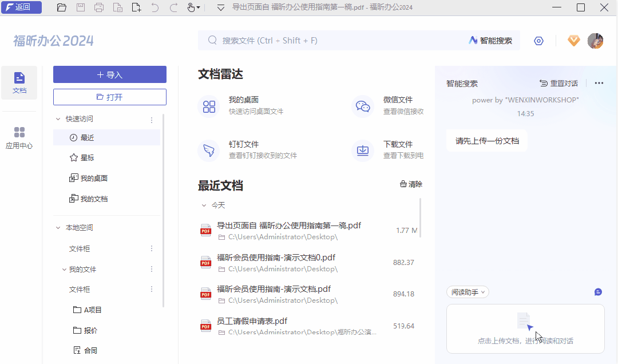Click the upload document area in assistant panel
Image resolution: width=618 pixels, height=364 pixels.
525,329
